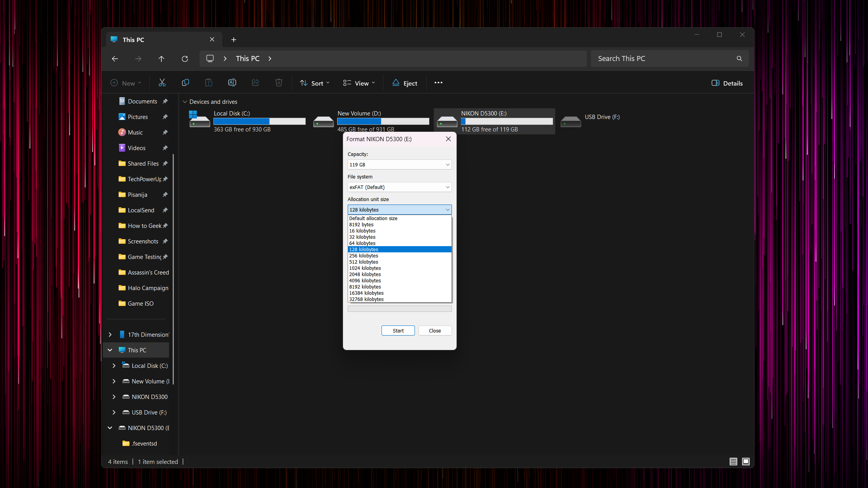This screenshot has width=868, height=488.
Task: Choose 32768 kilobytes allocation option
Action: coord(399,299)
